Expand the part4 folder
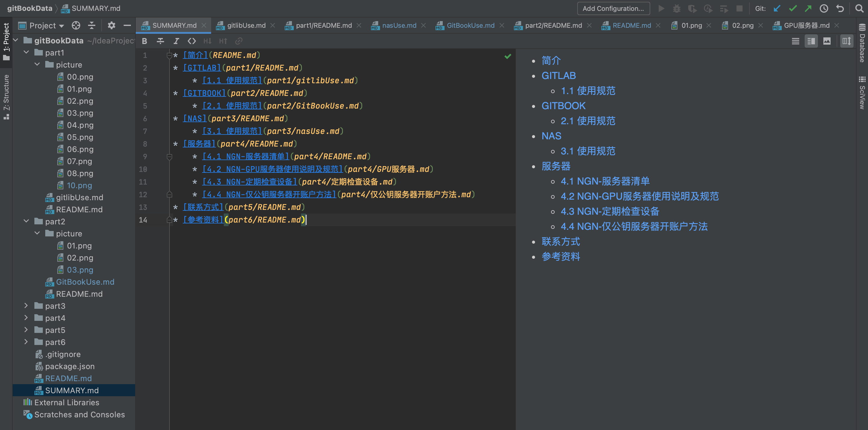 coord(26,318)
